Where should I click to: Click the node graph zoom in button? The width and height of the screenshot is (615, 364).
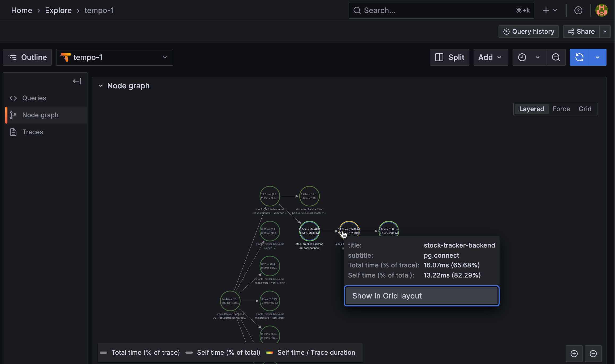click(x=574, y=354)
